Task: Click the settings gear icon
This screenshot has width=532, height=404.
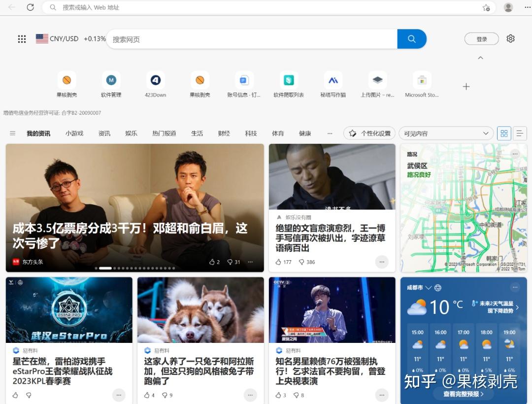Action: 511,38
